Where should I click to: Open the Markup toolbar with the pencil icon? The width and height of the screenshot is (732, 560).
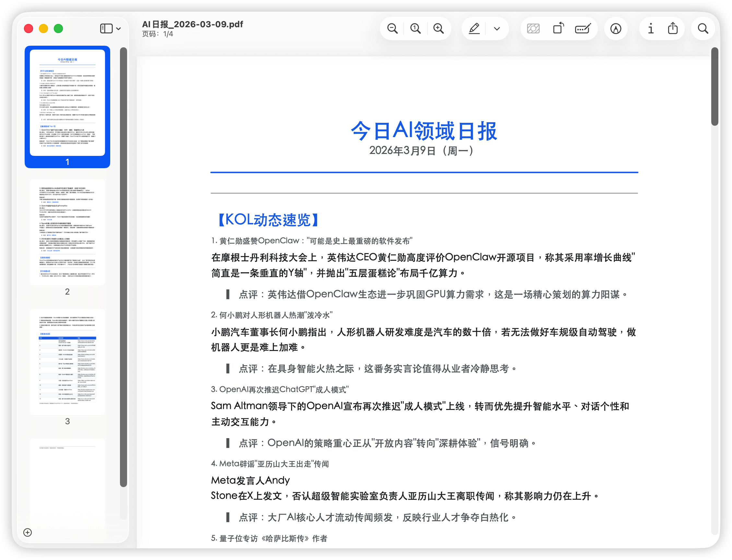[475, 29]
